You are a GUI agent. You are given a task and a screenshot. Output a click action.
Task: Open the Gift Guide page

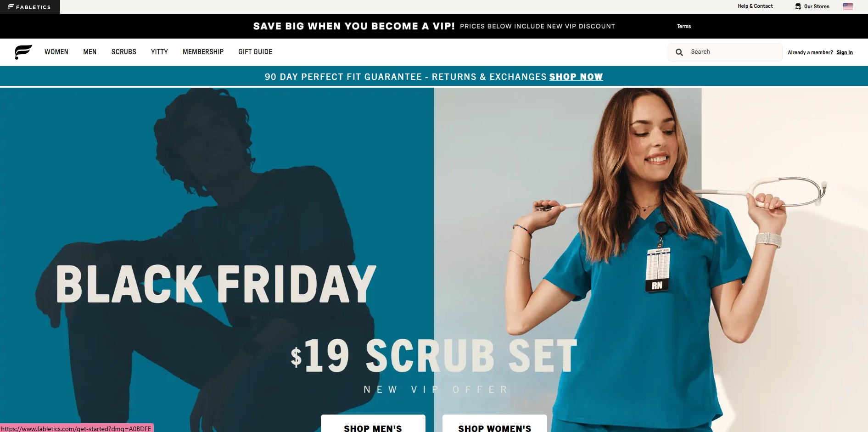click(255, 52)
